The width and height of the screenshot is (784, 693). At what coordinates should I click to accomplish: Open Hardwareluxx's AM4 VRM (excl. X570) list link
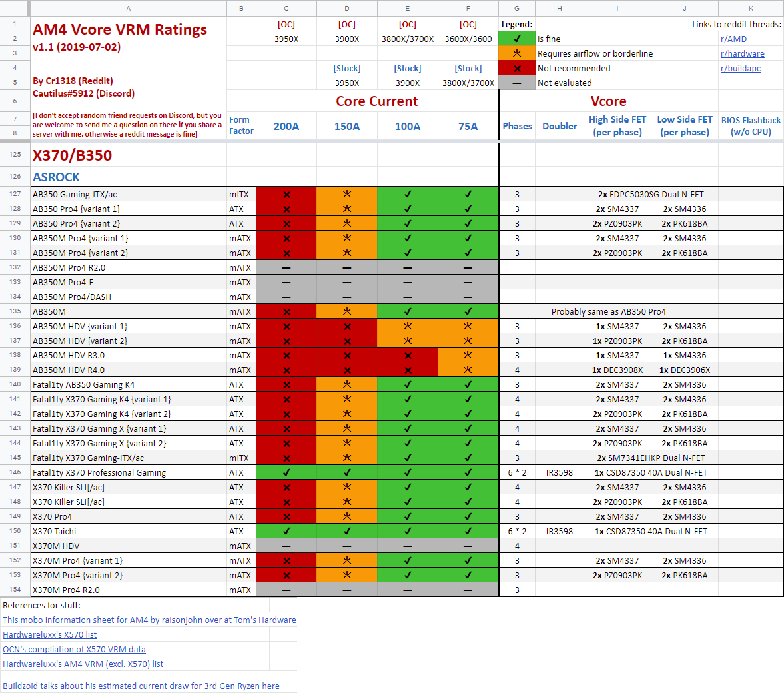click(x=83, y=664)
